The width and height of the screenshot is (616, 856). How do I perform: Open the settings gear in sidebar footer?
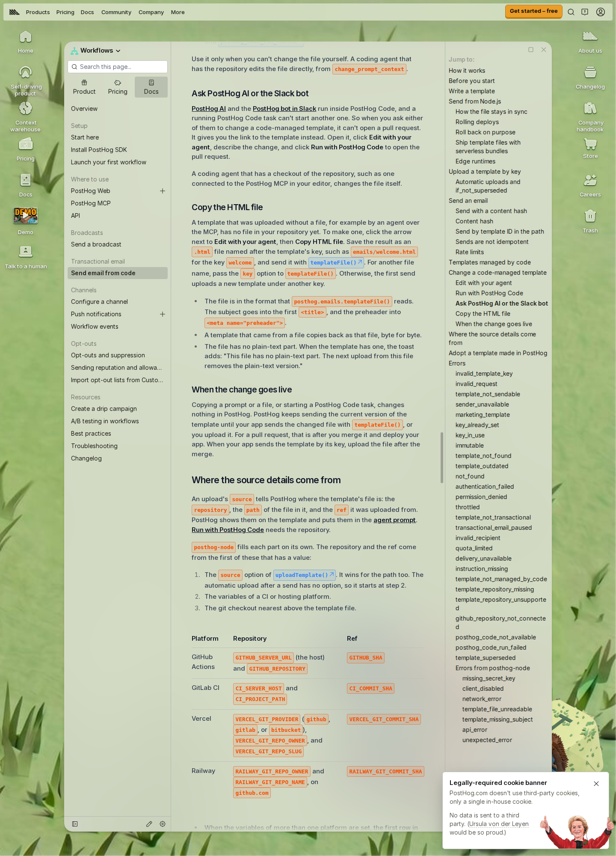[163, 824]
